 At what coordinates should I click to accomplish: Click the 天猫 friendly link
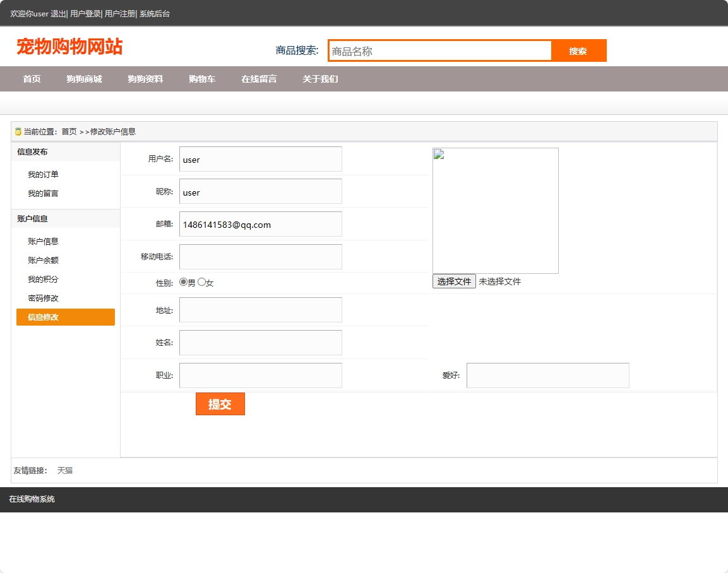click(x=65, y=471)
